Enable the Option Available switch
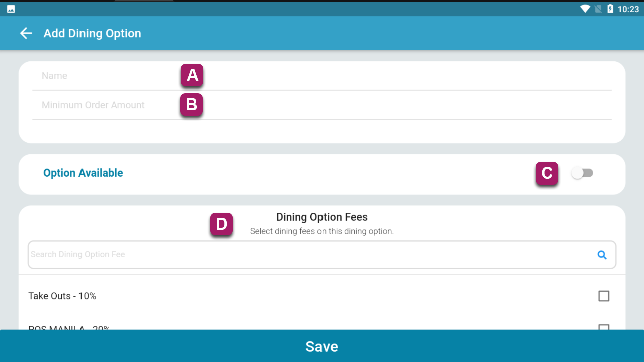The image size is (644, 362). point(582,173)
